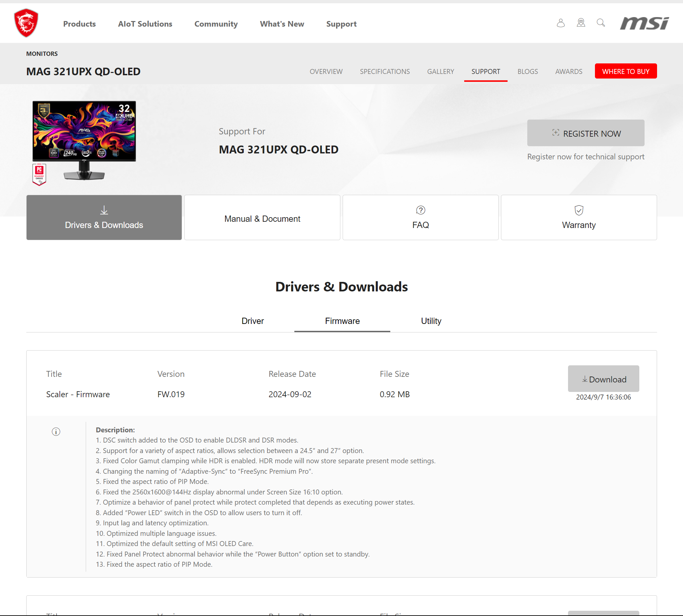Open the What's New menu
Viewport: 683px width, 616px height.
[x=282, y=24]
